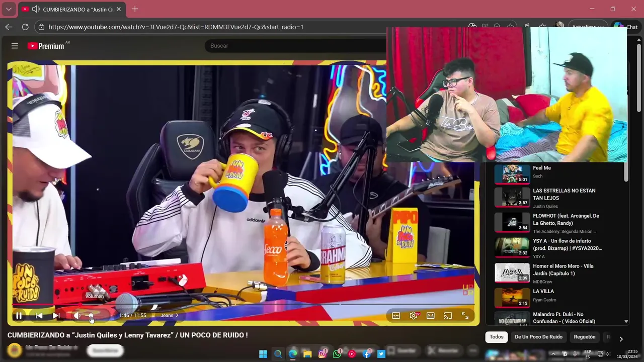Mute the tab using its speaker icon
This screenshot has height=362, width=644.
pyautogui.click(x=36, y=9)
